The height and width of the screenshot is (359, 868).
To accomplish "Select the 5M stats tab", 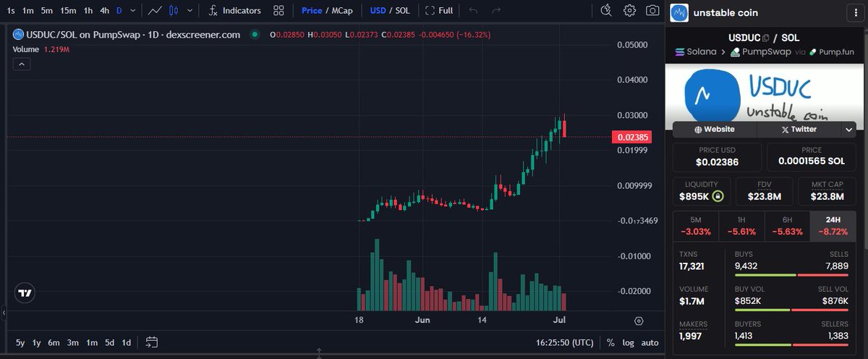I will tap(696, 226).
